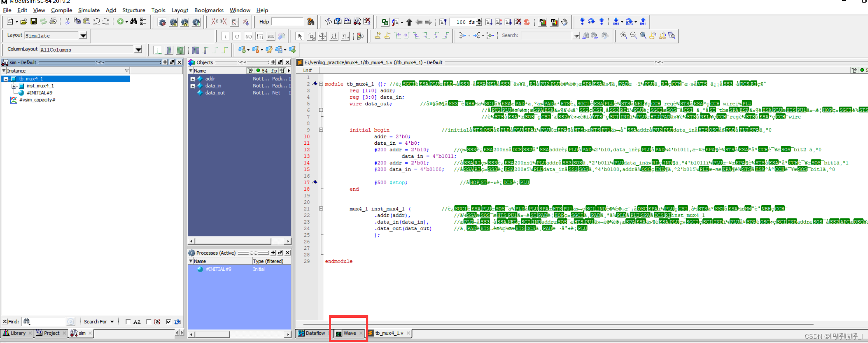Click the Find binoculars icon in toolbar
Image resolution: width=868 pixels, height=343 pixels.
click(x=133, y=22)
